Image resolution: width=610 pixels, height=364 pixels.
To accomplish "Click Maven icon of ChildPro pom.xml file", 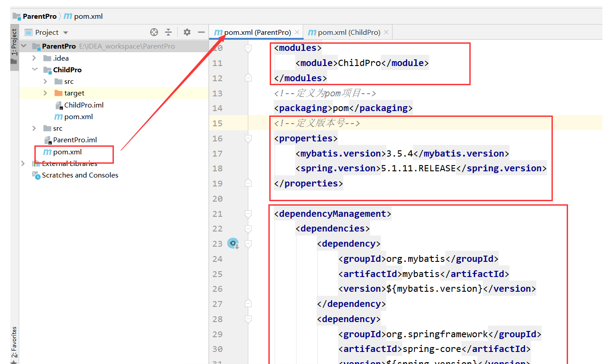I will (58, 117).
